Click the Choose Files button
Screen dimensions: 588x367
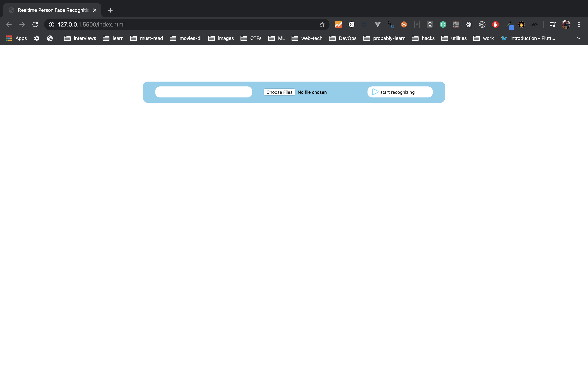coord(279,92)
